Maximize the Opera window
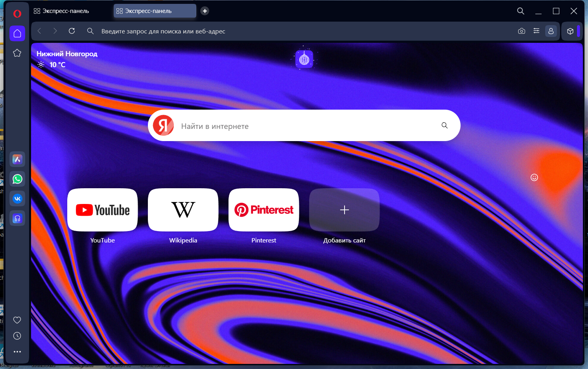 (x=556, y=11)
